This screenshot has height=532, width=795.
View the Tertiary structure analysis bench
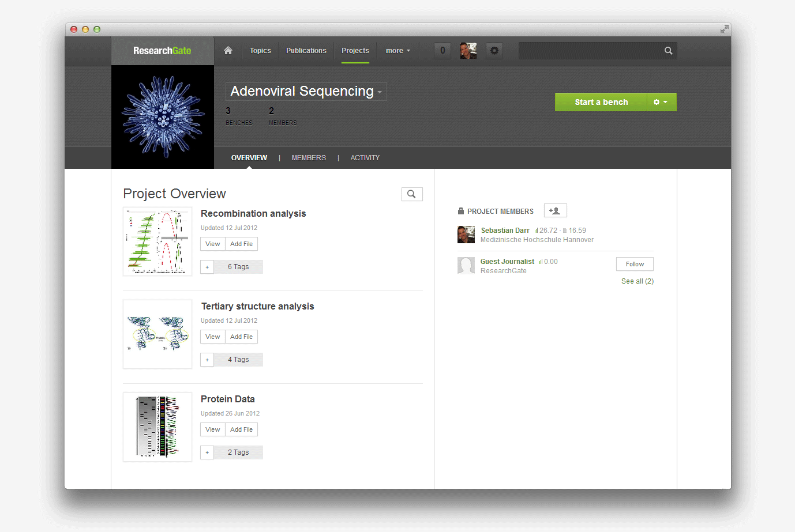[213, 337]
